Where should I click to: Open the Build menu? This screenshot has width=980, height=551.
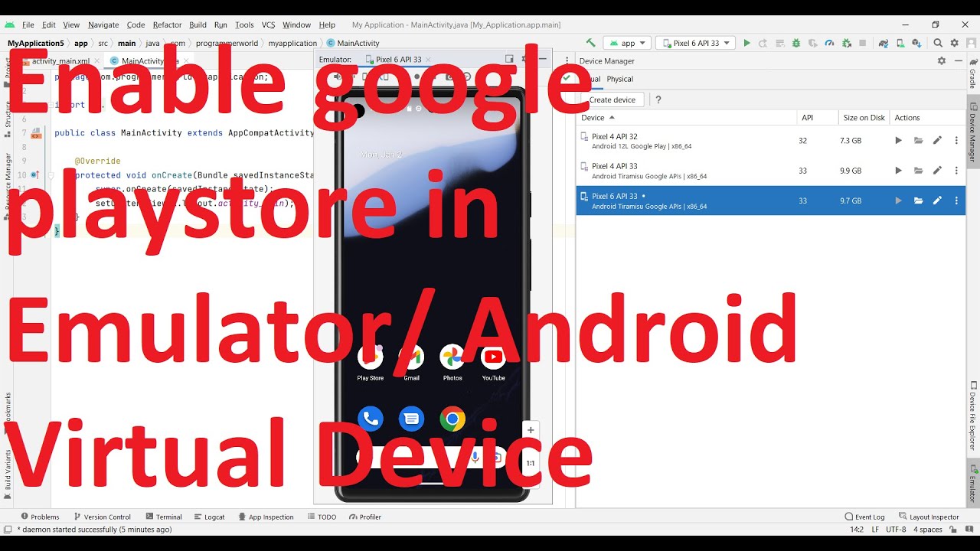198,24
